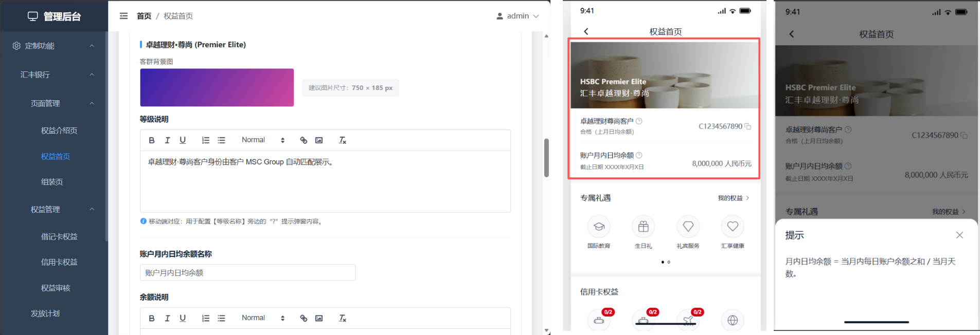
Task: Focus the 账户月内日均余额名称 input field
Action: tap(247, 272)
